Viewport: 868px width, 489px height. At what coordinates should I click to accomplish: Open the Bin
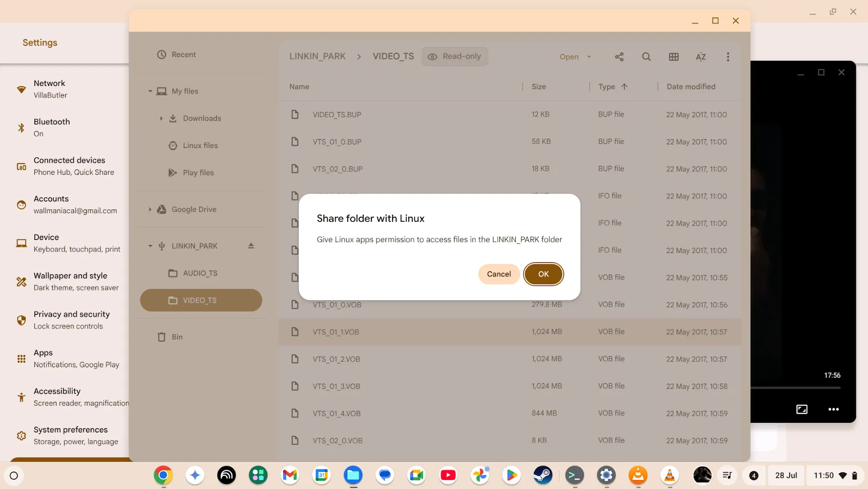coord(201,337)
